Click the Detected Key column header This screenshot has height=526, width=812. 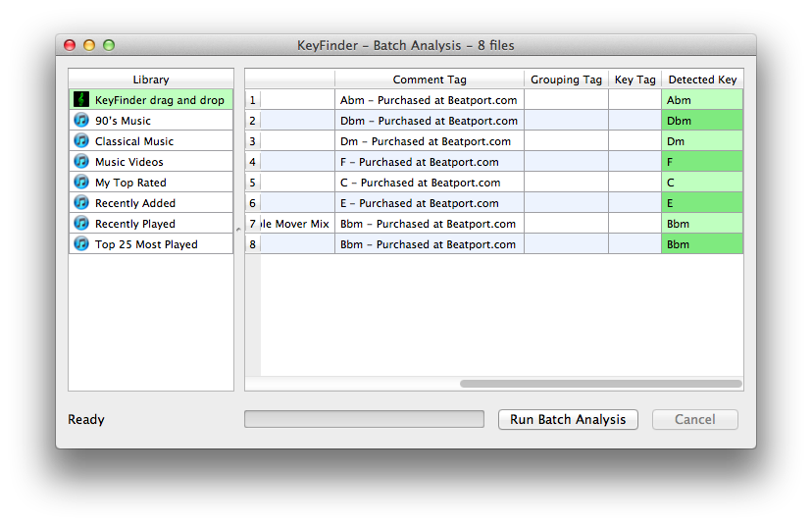[702, 79]
